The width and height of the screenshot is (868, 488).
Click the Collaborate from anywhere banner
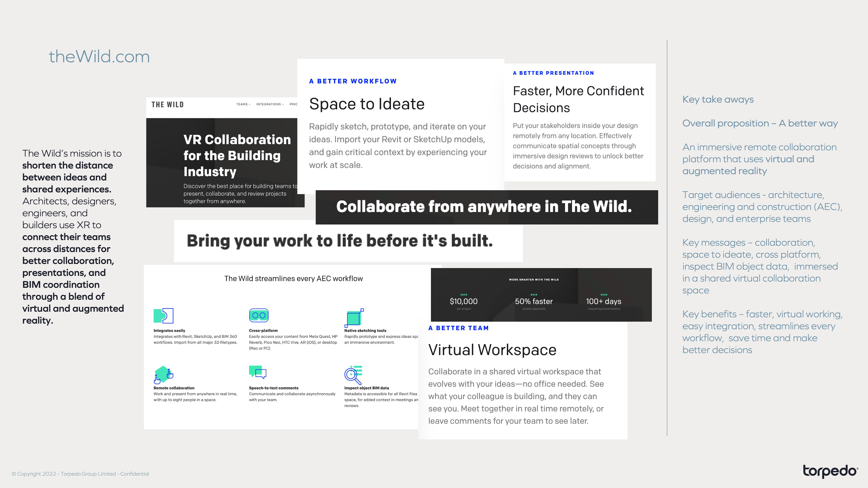[x=484, y=207]
